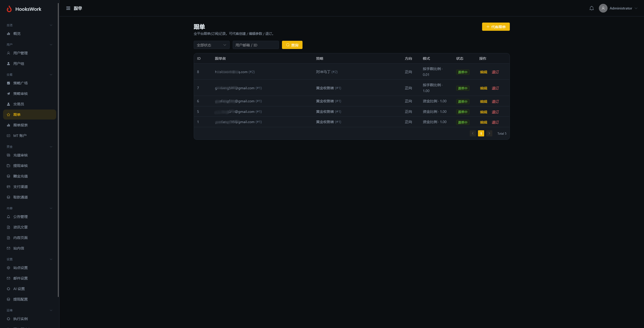Image resolution: width=644 pixels, height=328 pixels.
Task: Edit the subscription with ID 7
Action: tap(483, 88)
